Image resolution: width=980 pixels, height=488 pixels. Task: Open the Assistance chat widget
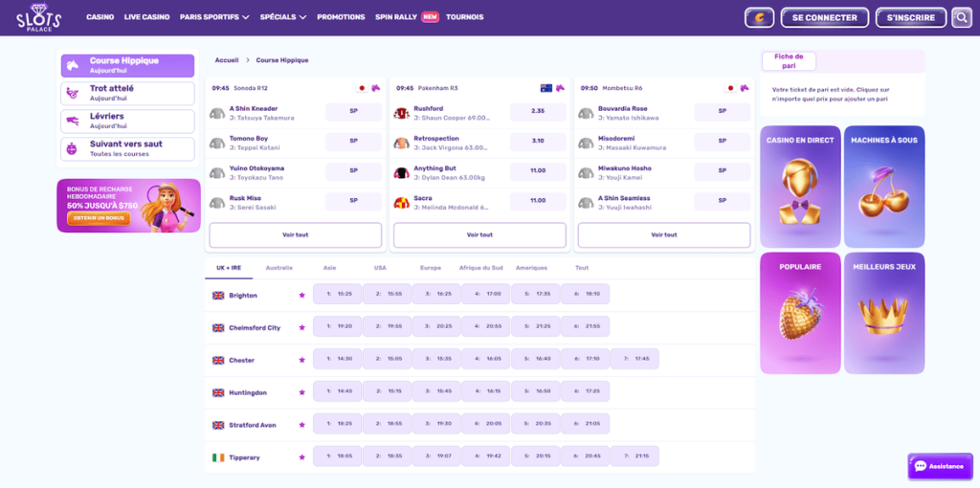[939, 466]
